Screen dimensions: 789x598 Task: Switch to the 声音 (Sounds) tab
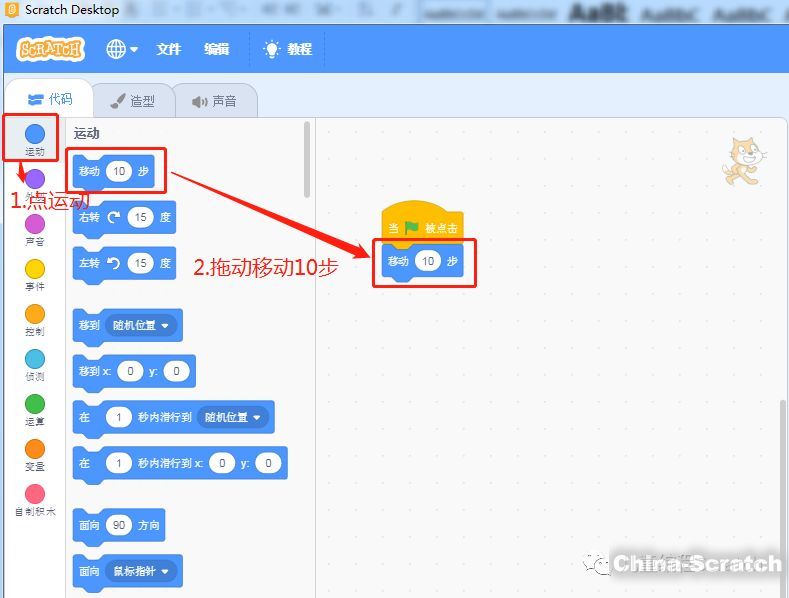[214, 101]
